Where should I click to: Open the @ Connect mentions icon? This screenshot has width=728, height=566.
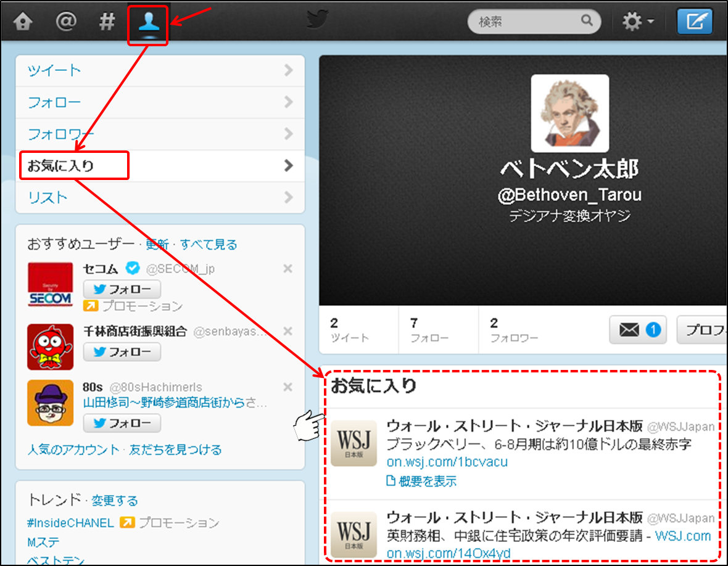(66, 23)
